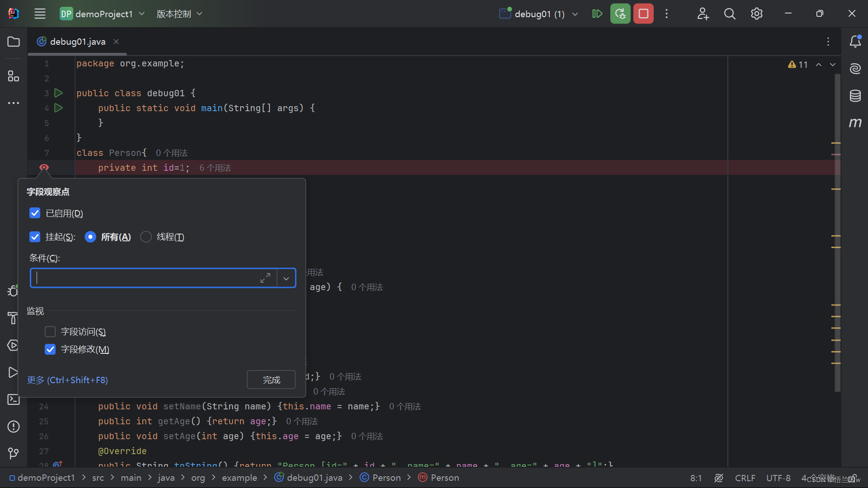Viewport: 868px width, 488px height.
Task: Open the Problems tool window icon
Action: [14, 427]
